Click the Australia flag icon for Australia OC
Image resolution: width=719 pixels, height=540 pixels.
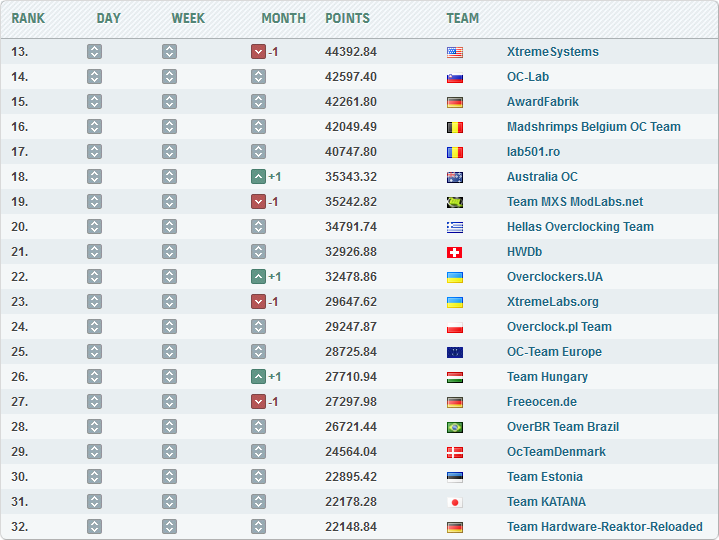tap(455, 177)
